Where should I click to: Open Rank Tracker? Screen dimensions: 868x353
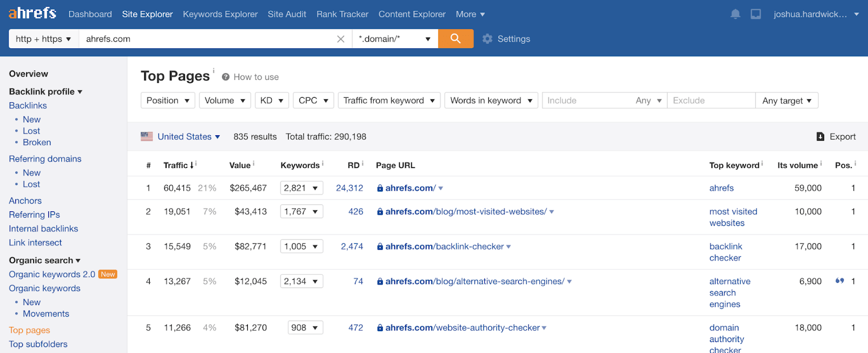[342, 14]
